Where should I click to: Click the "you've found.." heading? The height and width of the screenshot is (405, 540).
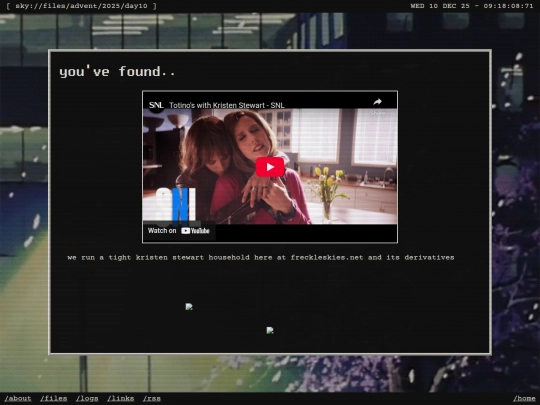click(x=117, y=72)
